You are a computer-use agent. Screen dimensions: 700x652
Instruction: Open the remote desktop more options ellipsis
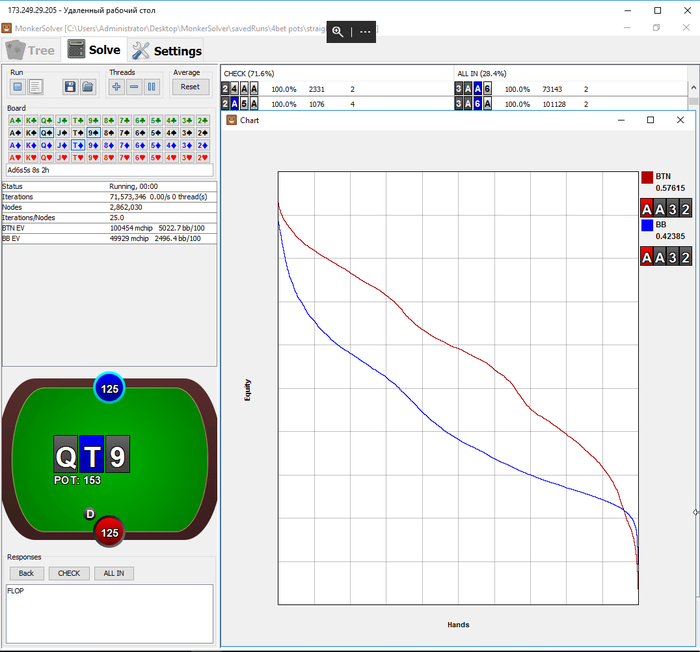(x=365, y=32)
